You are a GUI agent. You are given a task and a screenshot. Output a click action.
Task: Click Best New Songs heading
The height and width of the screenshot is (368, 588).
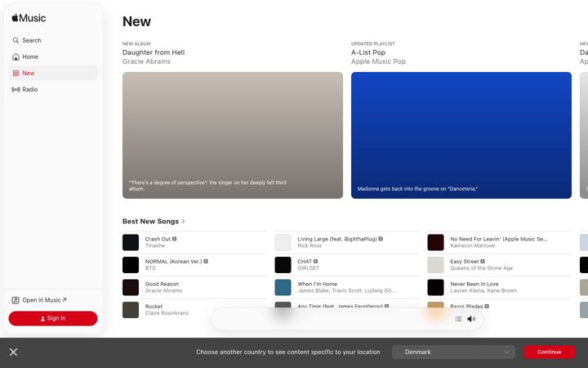tap(150, 221)
